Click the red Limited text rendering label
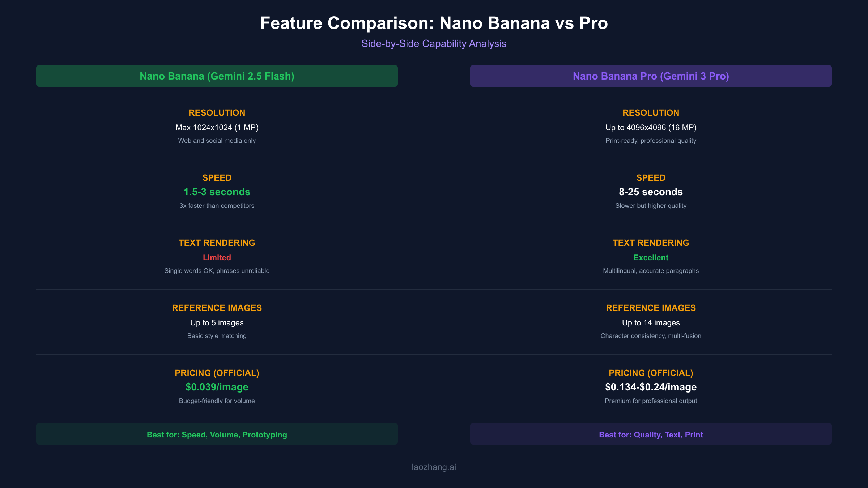868x488 pixels. (217, 258)
